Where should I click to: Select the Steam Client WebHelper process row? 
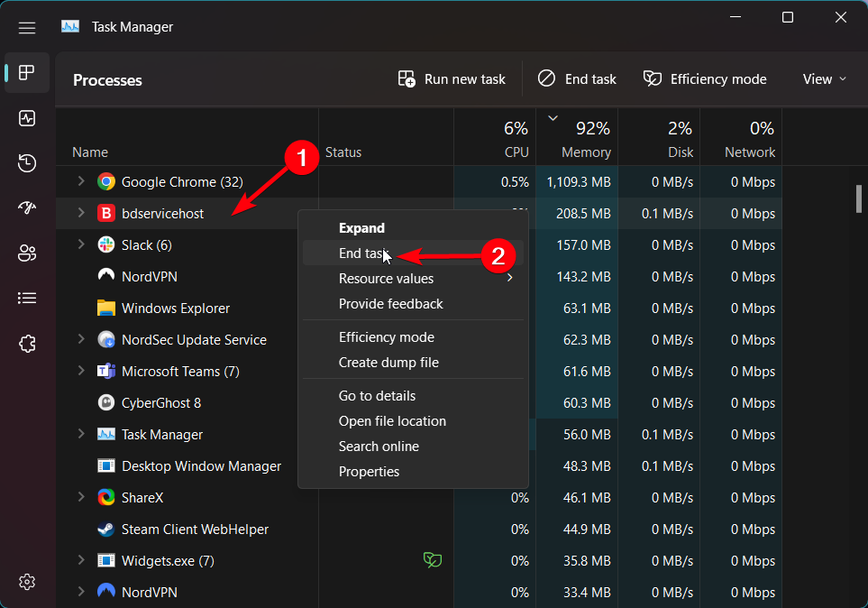tap(195, 530)
